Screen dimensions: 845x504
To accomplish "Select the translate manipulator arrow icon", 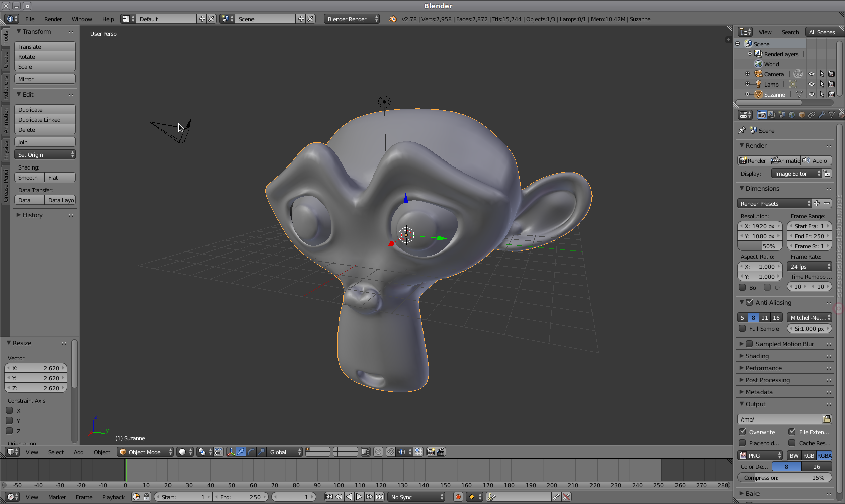I will 241,452.
